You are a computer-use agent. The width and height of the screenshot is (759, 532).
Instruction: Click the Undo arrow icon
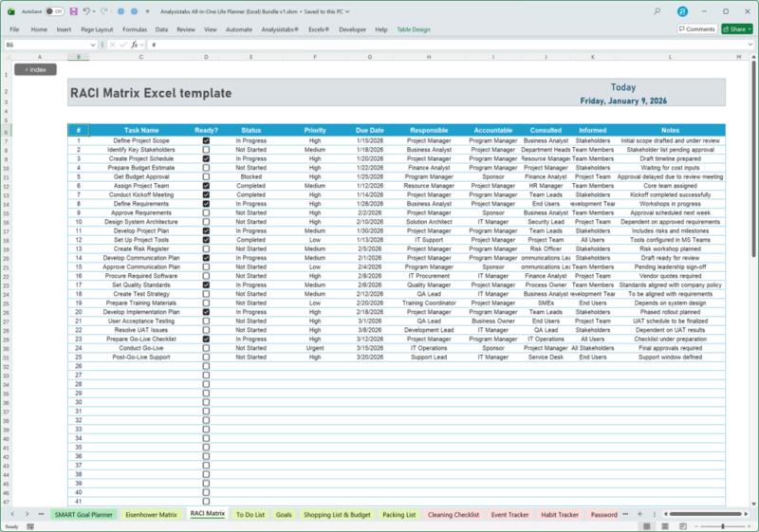click(86, 11)
